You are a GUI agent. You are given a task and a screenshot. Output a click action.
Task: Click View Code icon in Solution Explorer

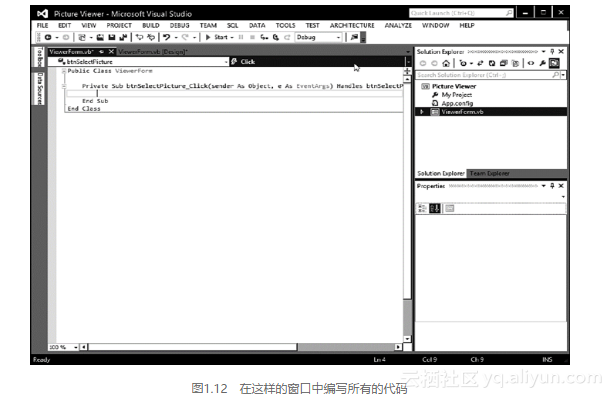tap(531, 63)
